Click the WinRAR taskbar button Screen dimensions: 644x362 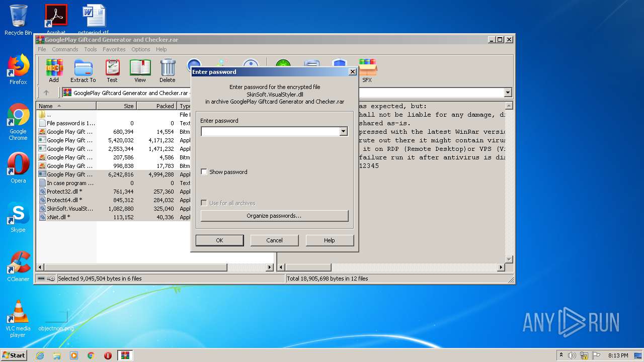125,355
